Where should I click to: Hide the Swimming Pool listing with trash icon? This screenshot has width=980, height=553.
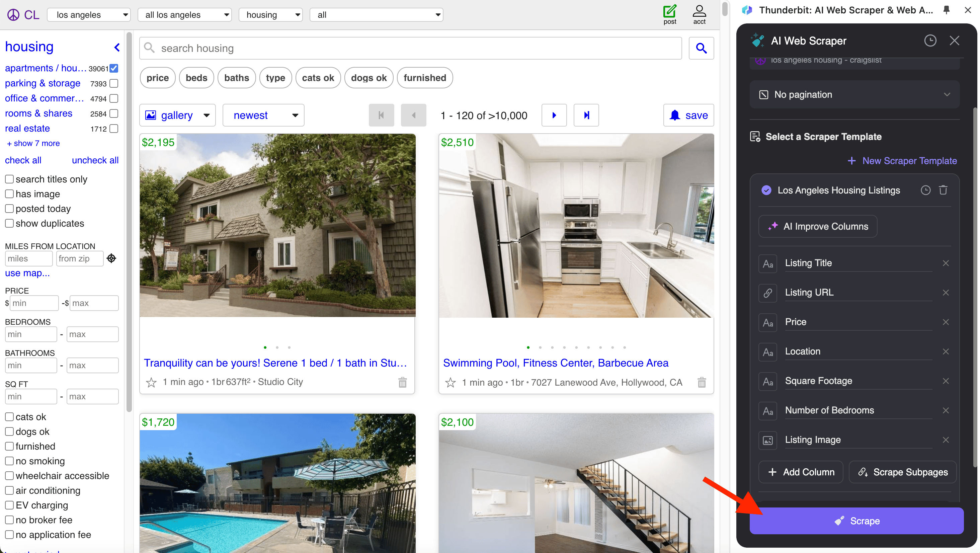click(x=702, y=382)
